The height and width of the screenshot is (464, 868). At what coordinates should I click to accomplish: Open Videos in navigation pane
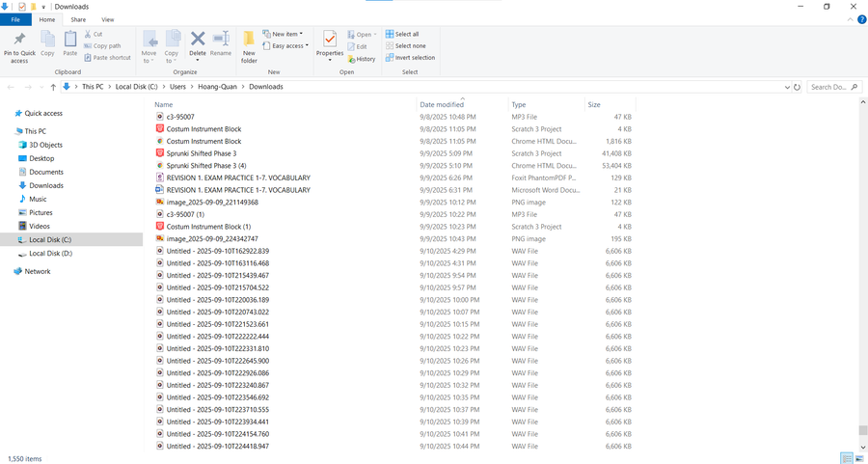point(40,226)
